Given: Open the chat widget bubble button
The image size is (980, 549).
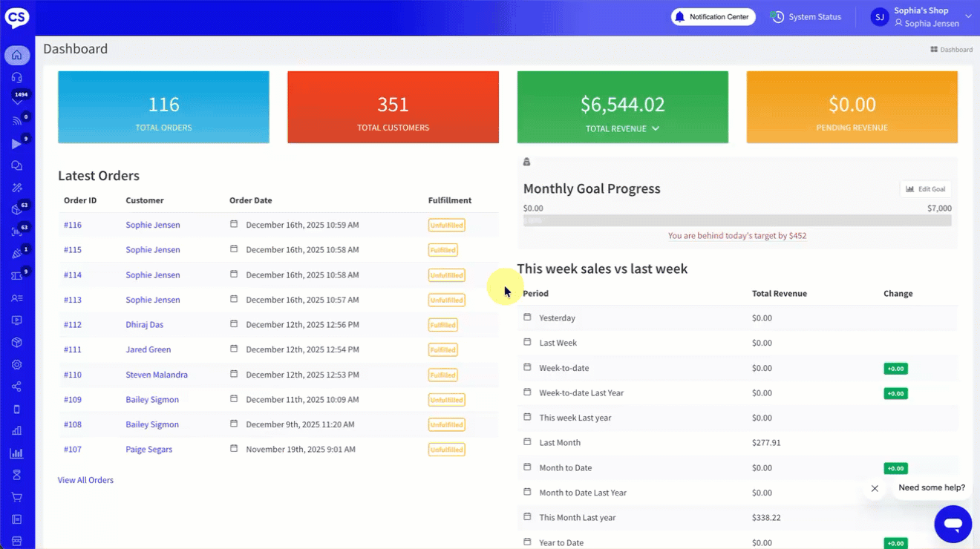Looking at the screenshot, I should (x=953, y=524).
